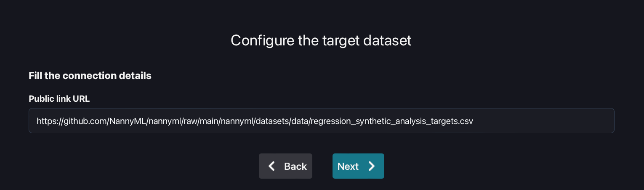The width and height of the screenshot is (644, 190).
Task: Click the "Configure the target dataset" heading
Action: click(x=321, y=40)
